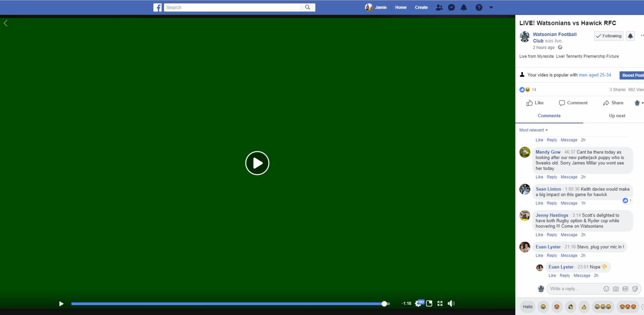Like Euan Lyster's Nope reply
The height and width of the screenshot is (315, 644).
point(552,275)
